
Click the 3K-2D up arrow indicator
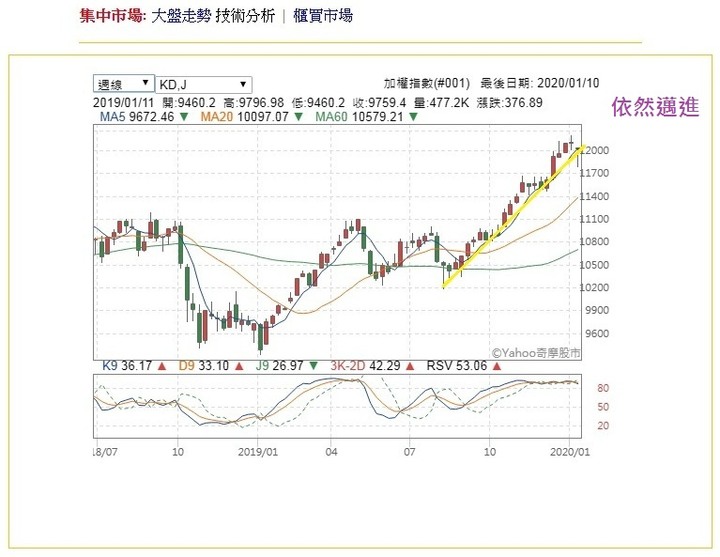click(x=410, y=366)
